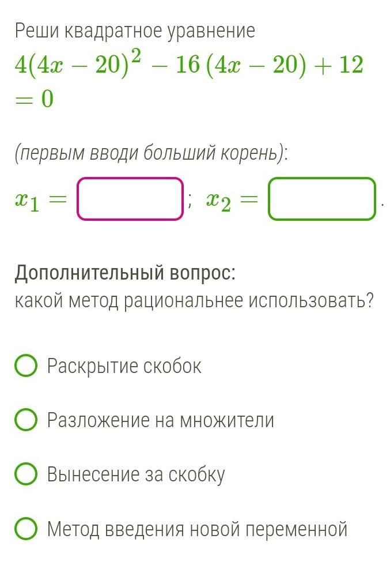Viewport: 390px width, 588px height.
Task: Click the 'x1 =' label before first box
Action: point(40,199)
